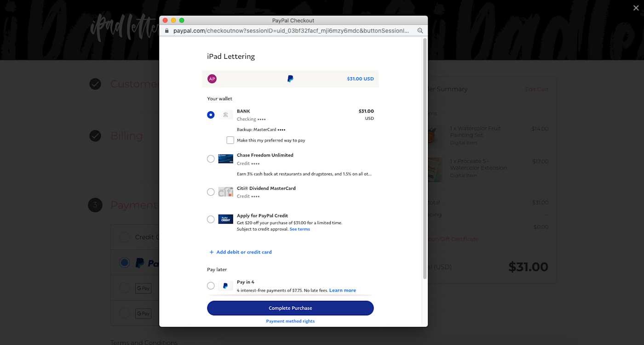The image size is (644, 345).
Task: Click the Citi Dividend card image
Action: [x=225, y=192]
